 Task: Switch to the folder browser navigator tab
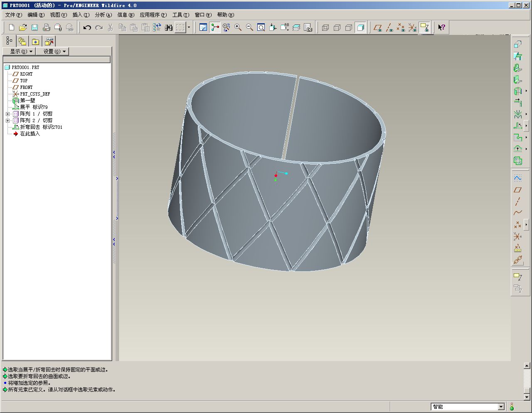(x=22, y=41)
